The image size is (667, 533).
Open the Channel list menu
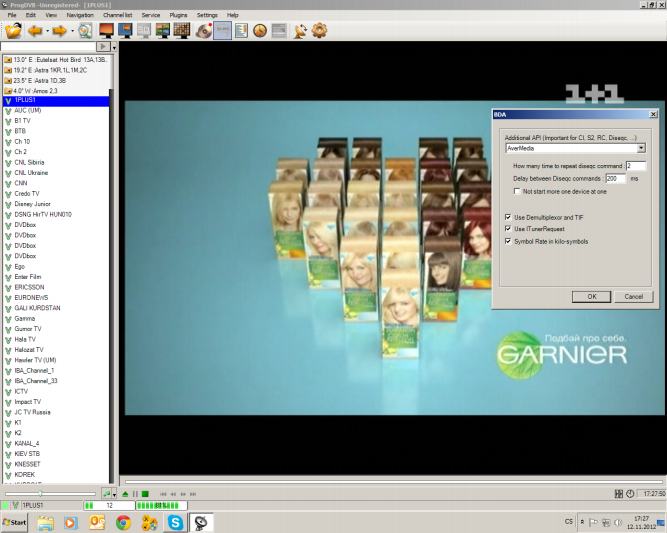[x=118, y=16]
